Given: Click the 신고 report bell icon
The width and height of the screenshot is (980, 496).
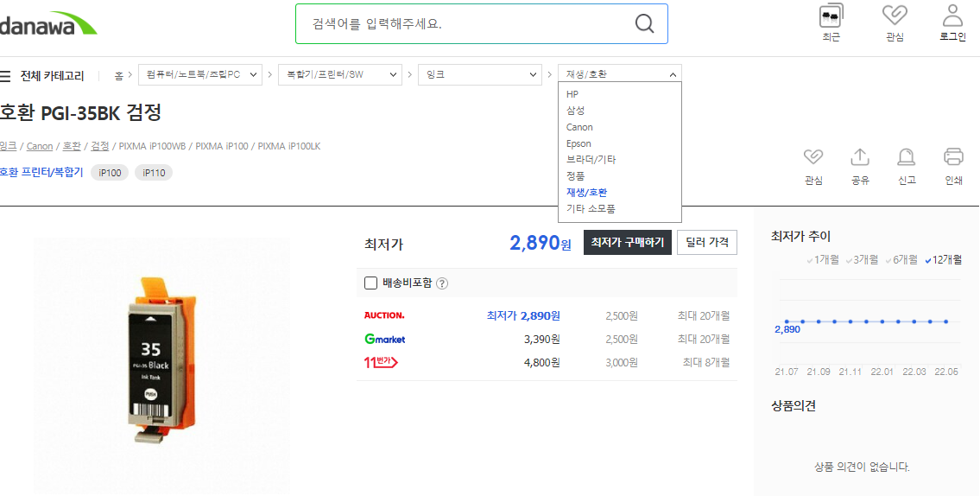Looking at the screenshot, I should click(907, 156).
